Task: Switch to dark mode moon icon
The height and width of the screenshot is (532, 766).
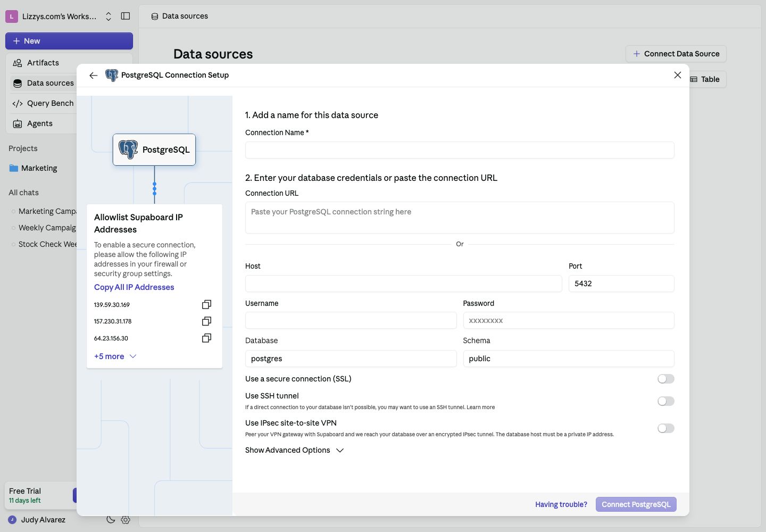Action: coord(111,520)
